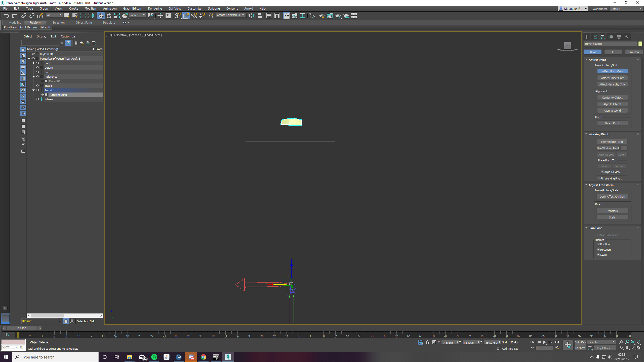Collapse the Turret layer in explorer

pyautogui.click(x=33, y=90)
